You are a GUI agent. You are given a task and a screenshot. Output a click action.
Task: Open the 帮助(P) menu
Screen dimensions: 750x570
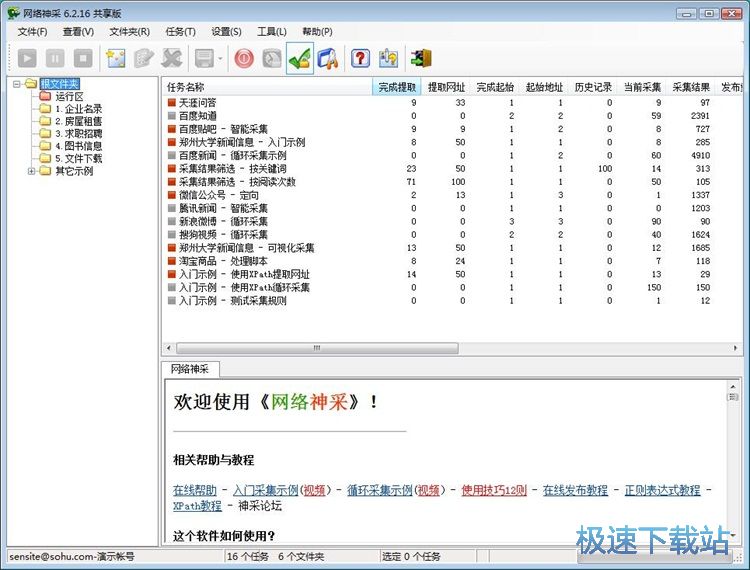coord(317,32)
